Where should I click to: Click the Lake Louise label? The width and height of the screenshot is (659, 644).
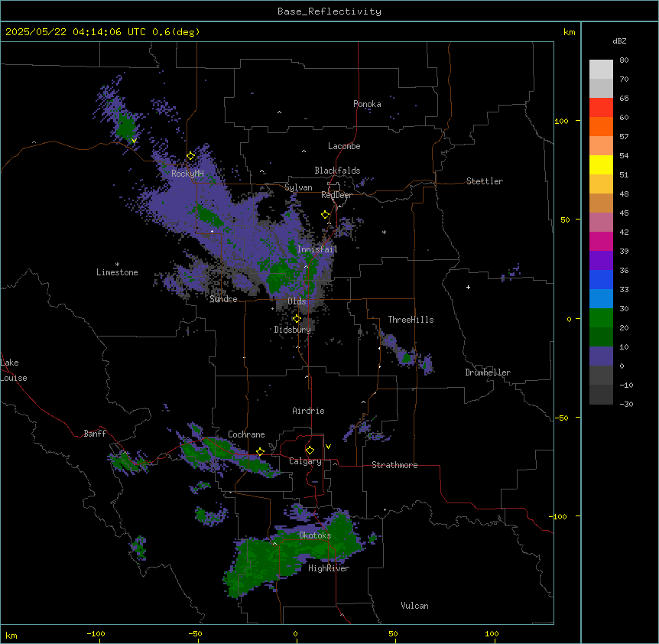pyautogui.click(x=14, y=370)
